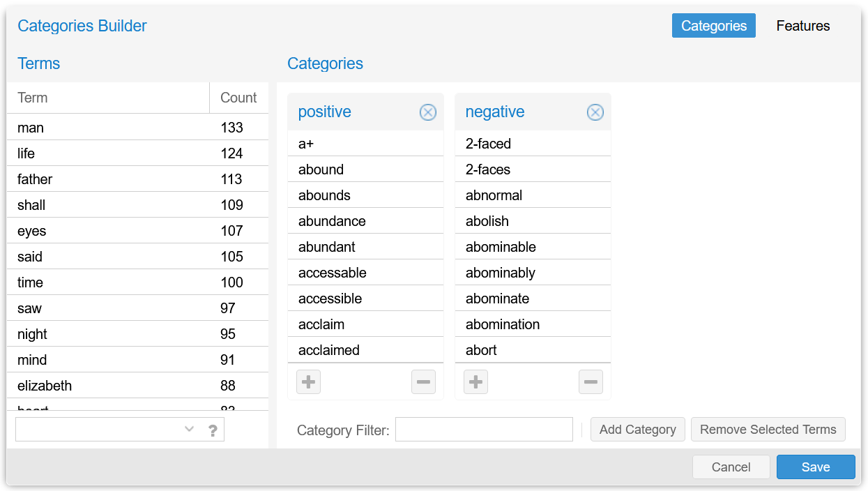The image size is (868, 491).
Task: Add a term to the negative category
Action: (475, 382)
